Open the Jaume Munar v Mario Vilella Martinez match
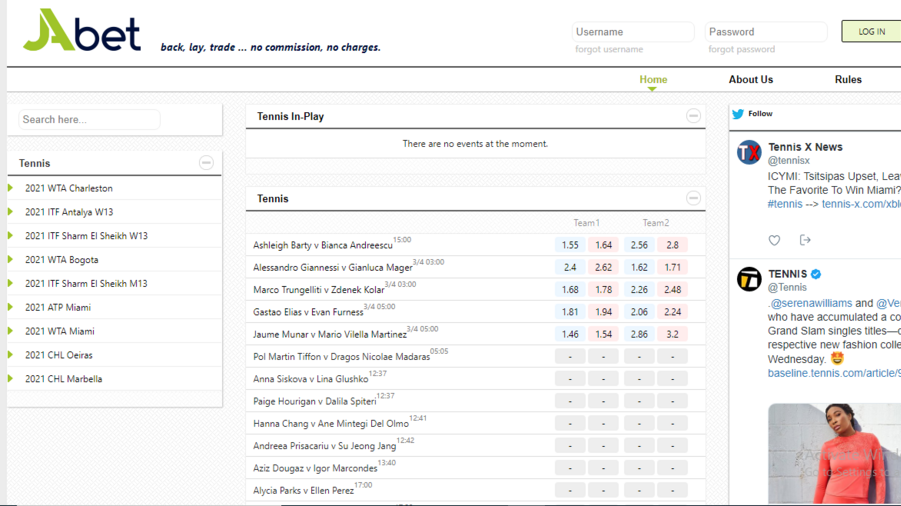This screenshot has height=506, width=901. 329,335
